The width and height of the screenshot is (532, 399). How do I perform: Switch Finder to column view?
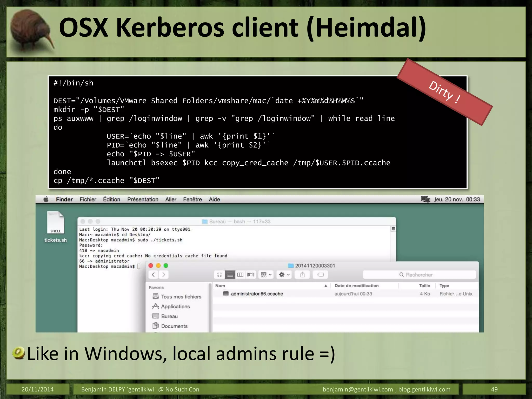tap(240, 275)
